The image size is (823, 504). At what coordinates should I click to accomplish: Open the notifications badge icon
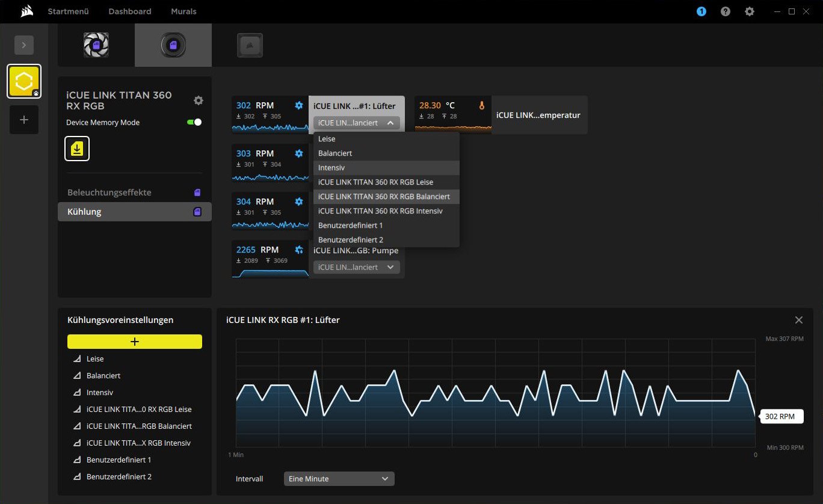tap(701, 11)
